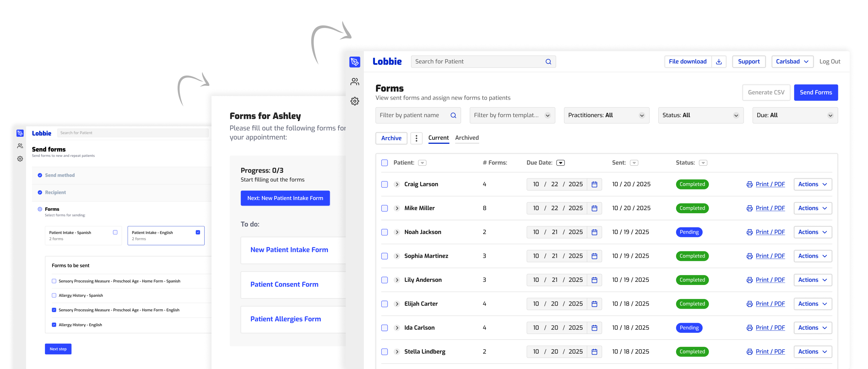Click the patient search magnifier icon
The width and height of the screenshot is (868, 369).
pyautogui.click(x=548, y=62)
